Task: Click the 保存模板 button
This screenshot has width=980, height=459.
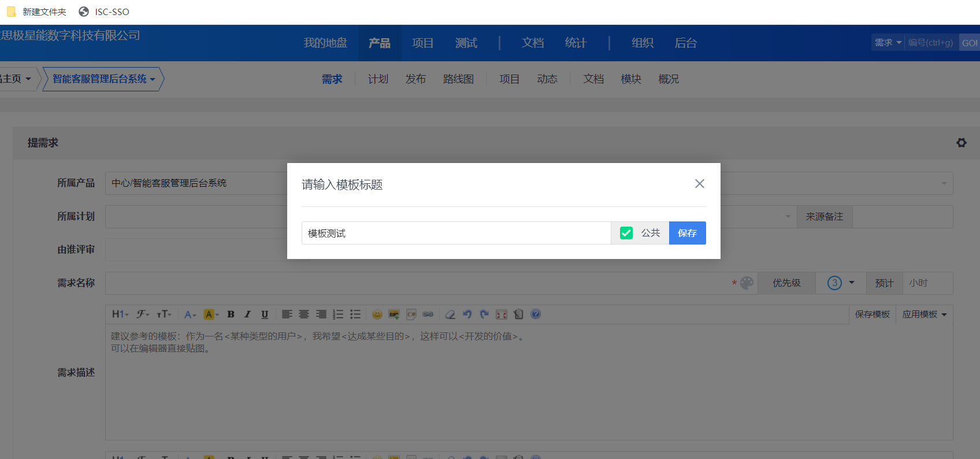Action: click(872, 314)
